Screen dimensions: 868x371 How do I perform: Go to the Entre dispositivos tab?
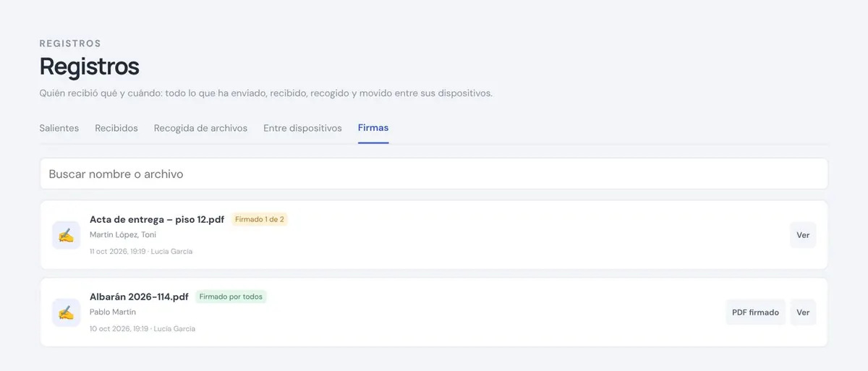302,128
